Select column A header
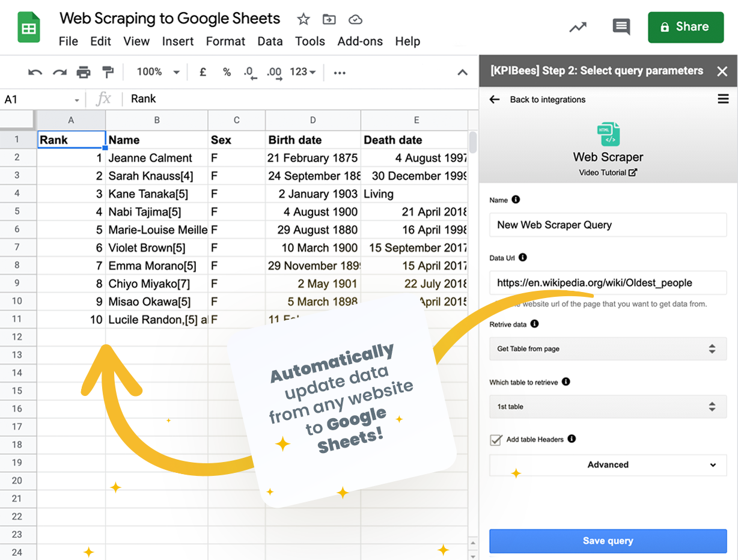The width and height of the screenshot is (738, 560). [71, 120]
